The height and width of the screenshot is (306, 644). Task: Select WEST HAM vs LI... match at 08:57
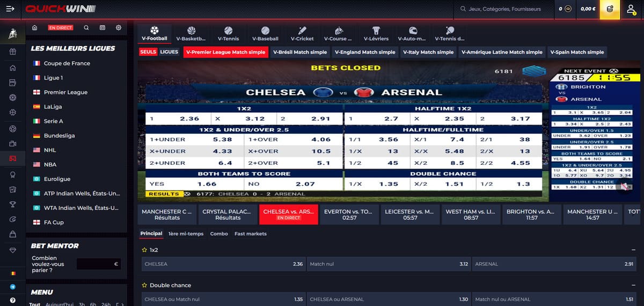tap(471, 214)
